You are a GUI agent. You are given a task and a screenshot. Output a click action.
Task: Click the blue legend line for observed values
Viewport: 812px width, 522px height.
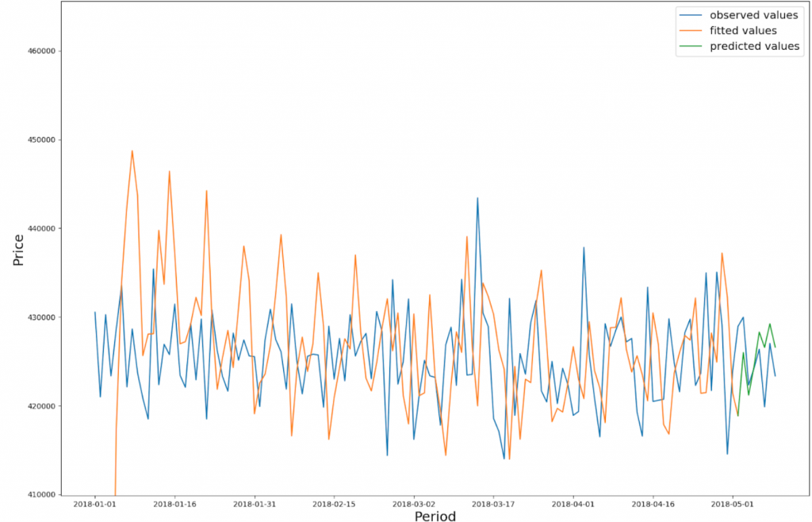(691, 16)
